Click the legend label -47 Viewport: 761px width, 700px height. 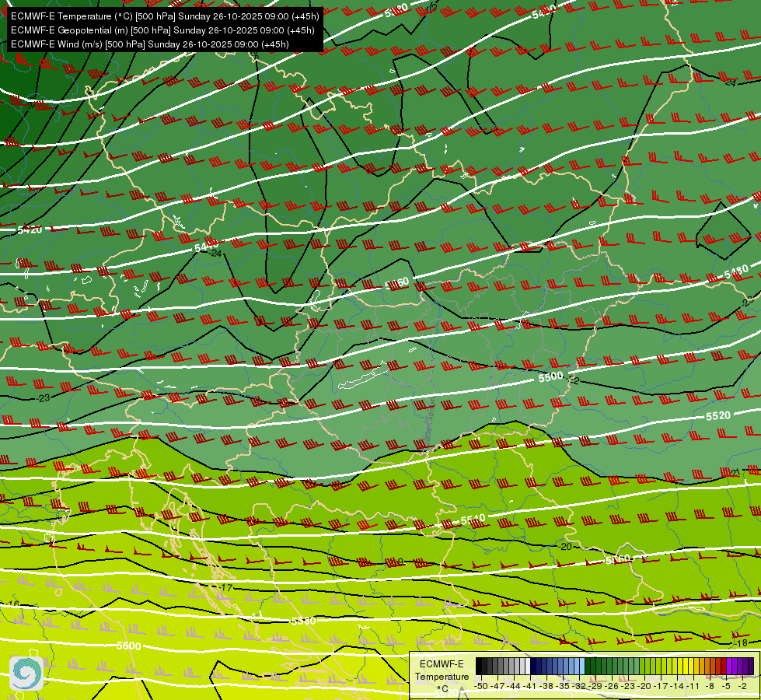tap(497, 686)
